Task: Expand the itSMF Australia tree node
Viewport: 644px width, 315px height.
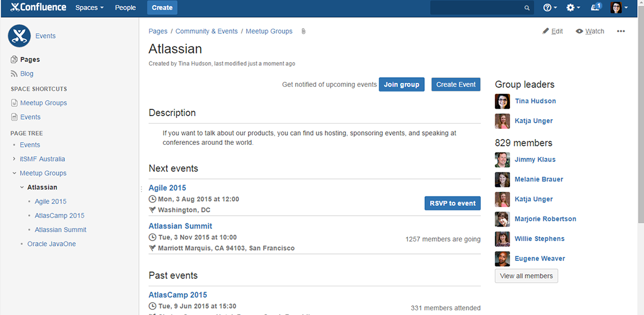Action: 14,159
